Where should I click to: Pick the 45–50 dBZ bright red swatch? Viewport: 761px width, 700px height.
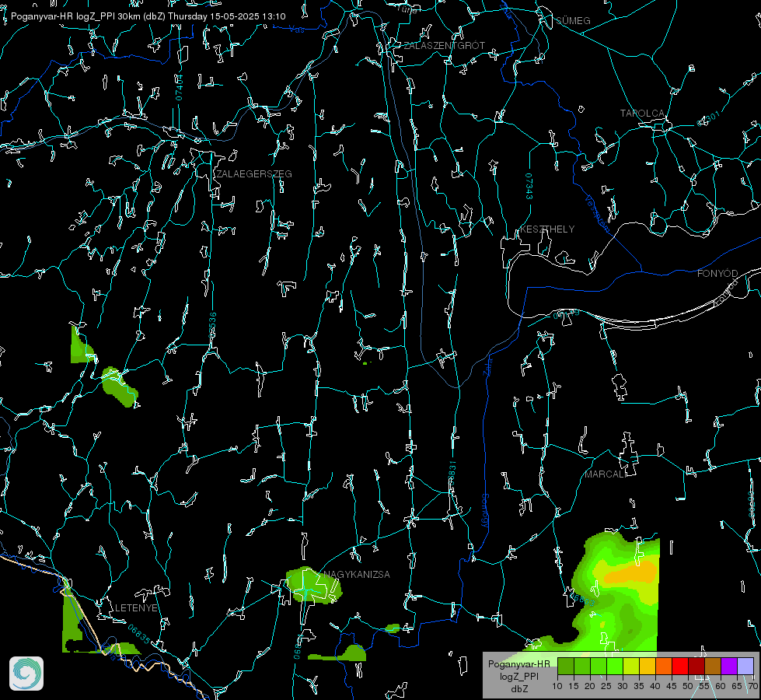(x=680, y=666)
